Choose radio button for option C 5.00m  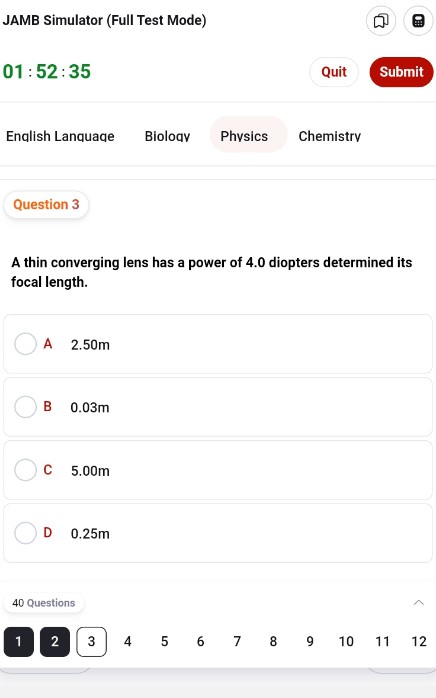point(25,470)
